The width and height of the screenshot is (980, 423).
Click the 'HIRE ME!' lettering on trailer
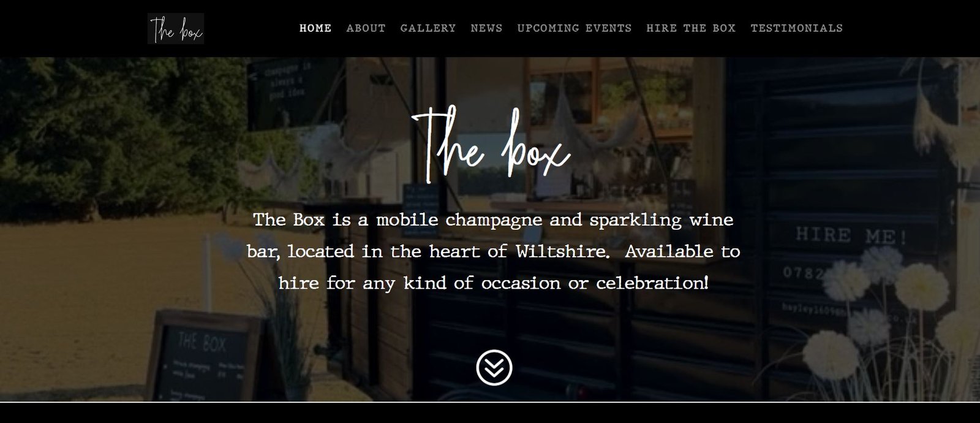(x=851, y=235)
